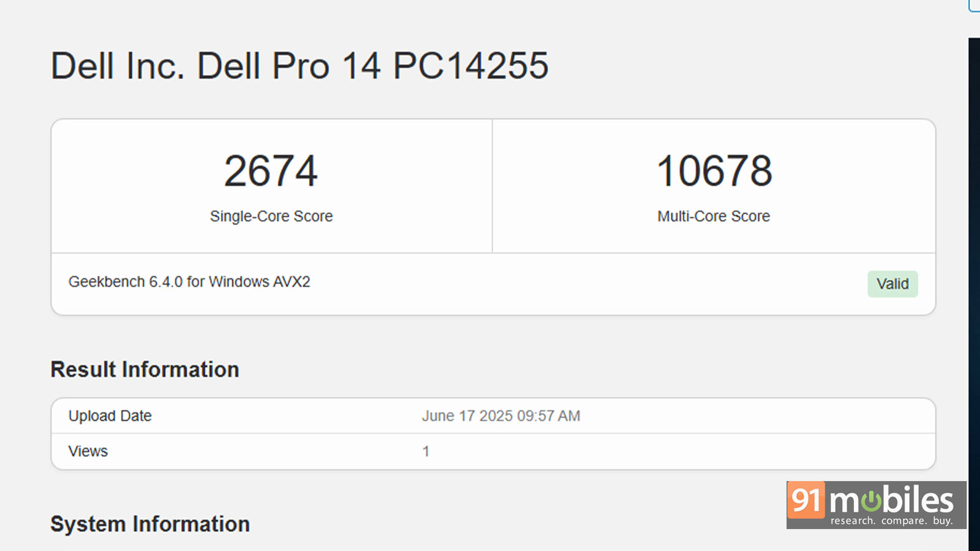This screenshot has width=980, height=551.
Task: Click the Views row label
Action: click(x=88, y=451)
